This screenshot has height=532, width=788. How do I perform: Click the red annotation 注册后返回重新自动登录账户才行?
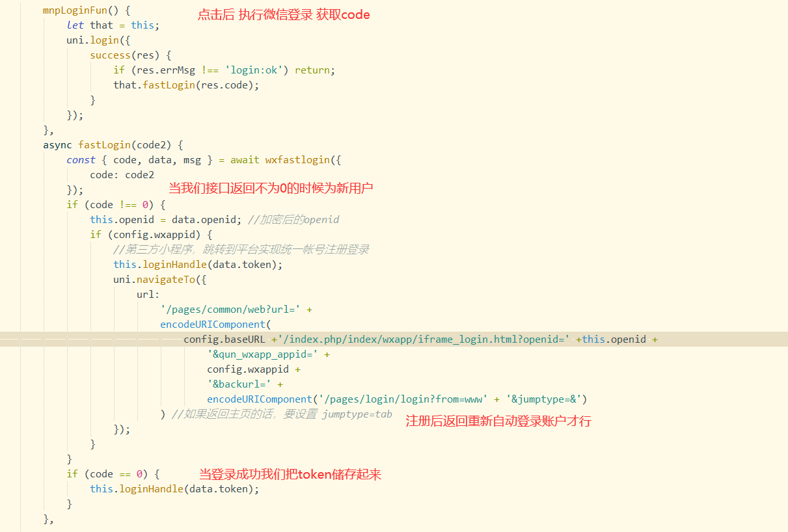498,421
